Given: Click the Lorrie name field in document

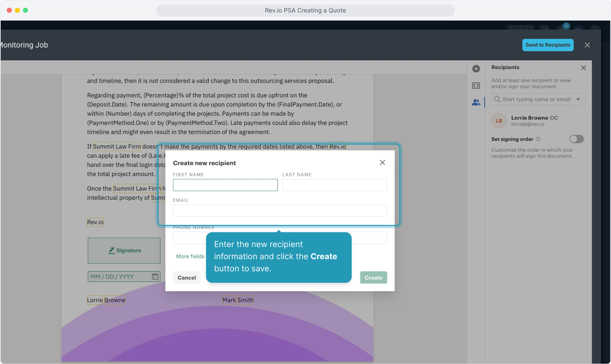Looking at the screenshot, I should [x=95, y=300].
